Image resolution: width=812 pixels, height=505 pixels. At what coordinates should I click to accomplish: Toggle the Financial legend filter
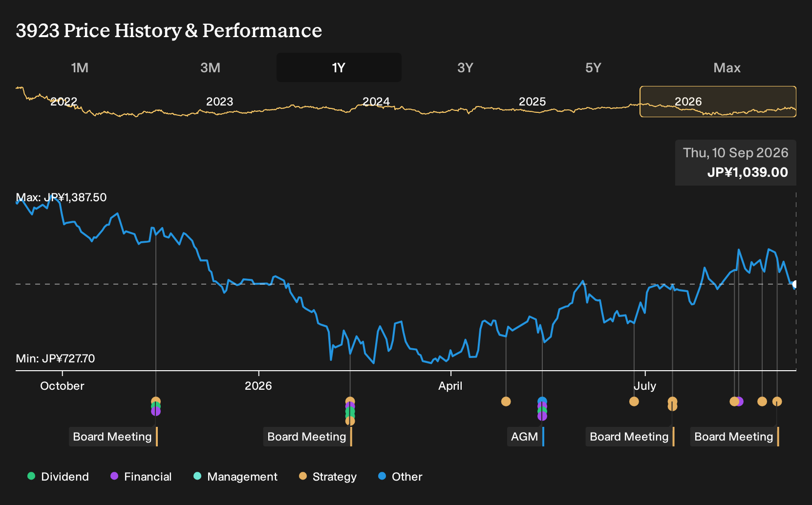[x=141, y=477]
